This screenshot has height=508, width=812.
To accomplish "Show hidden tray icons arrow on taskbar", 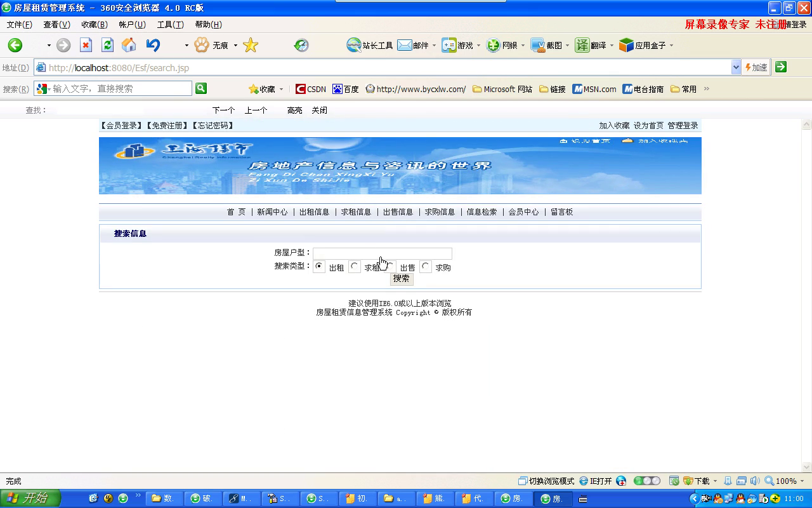I will click(x=694, y=498).
